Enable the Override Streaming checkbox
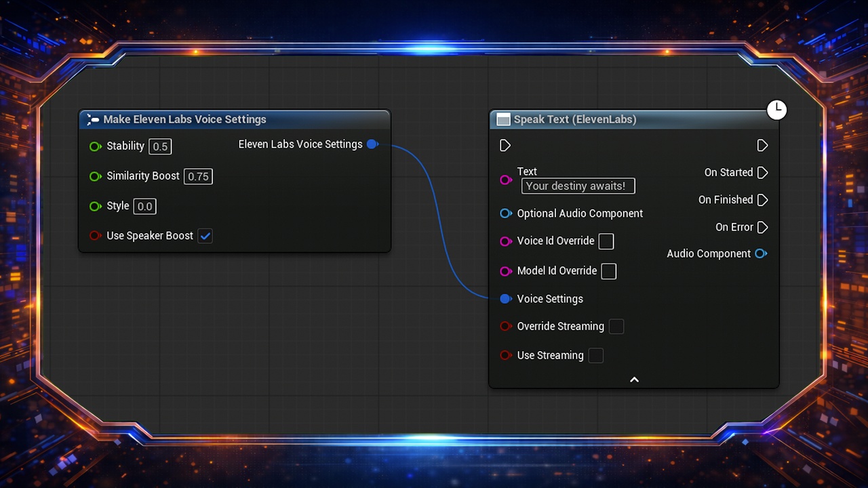 click(616, 327)
